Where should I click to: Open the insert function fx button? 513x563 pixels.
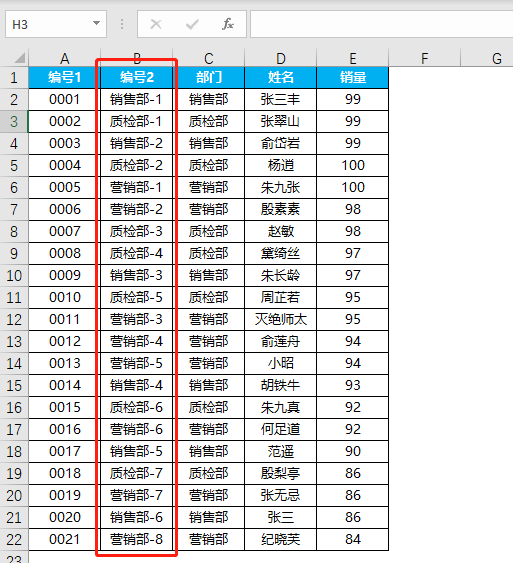point(228,24)
